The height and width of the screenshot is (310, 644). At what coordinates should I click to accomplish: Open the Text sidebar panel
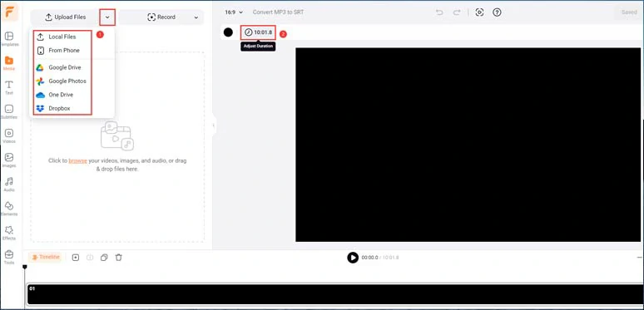point(9,88)
